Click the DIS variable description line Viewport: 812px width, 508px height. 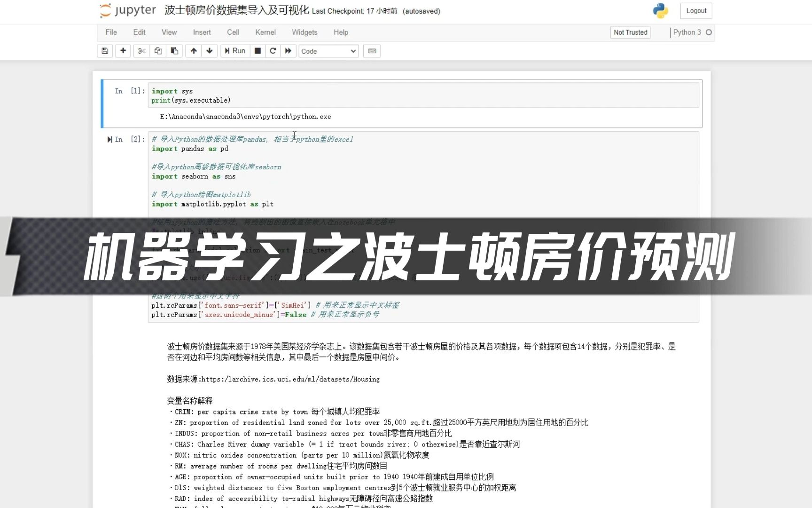pyautogui.click(x=342, y=488)
